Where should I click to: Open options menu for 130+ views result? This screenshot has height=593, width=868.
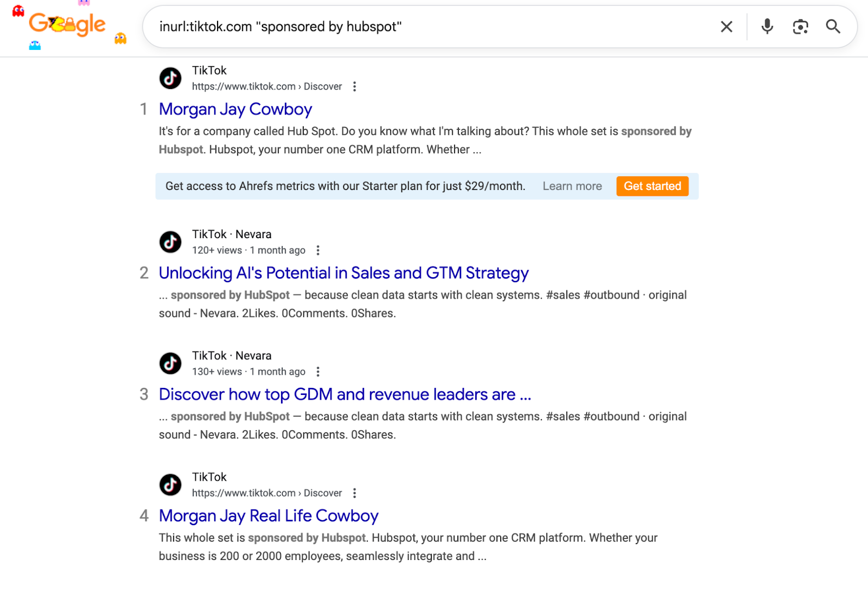318,372
